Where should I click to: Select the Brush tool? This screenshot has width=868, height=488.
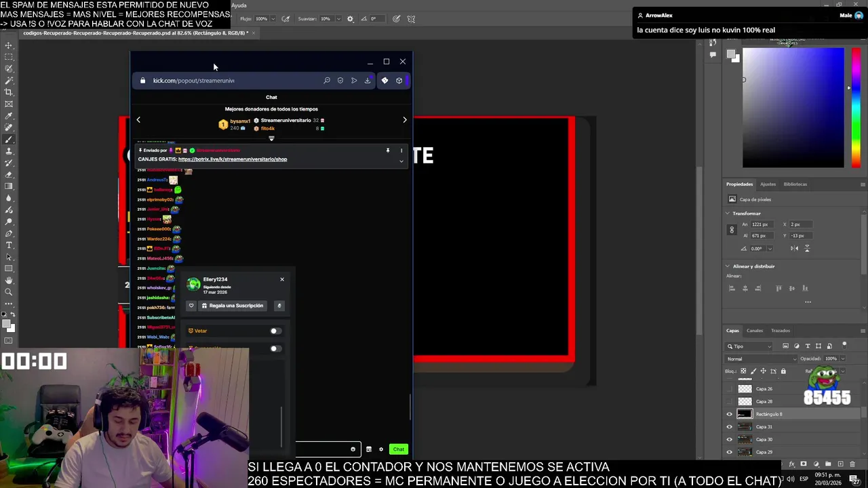pyautogui.click(x=9, y=139)
